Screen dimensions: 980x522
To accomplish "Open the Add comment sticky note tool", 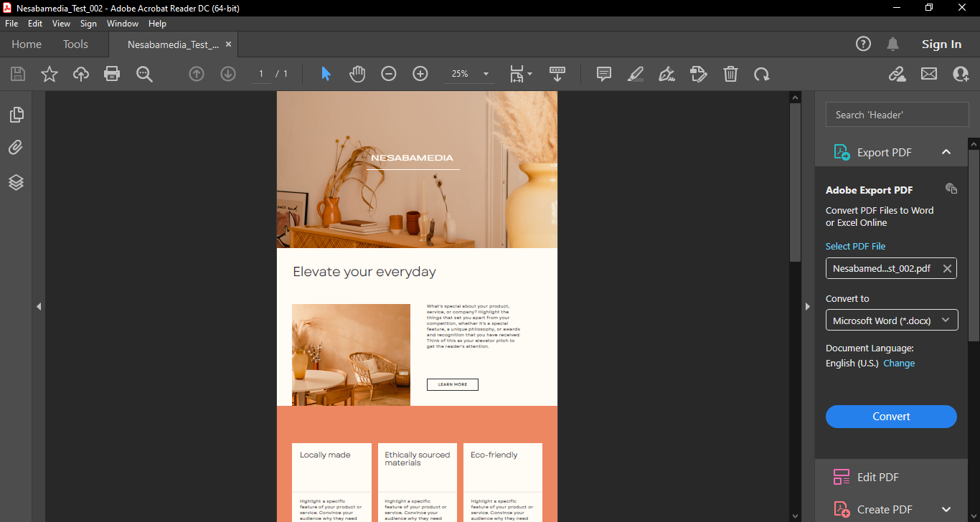I will [x=604, y=74].
